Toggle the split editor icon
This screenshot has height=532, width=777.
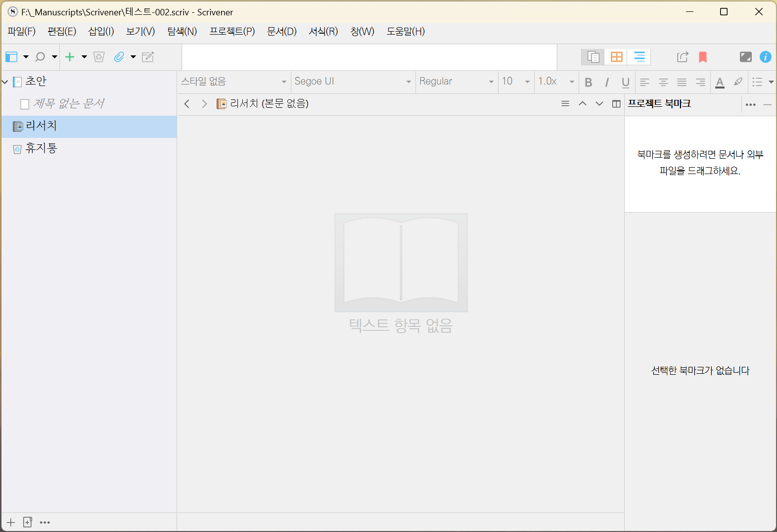pos(616,104)
